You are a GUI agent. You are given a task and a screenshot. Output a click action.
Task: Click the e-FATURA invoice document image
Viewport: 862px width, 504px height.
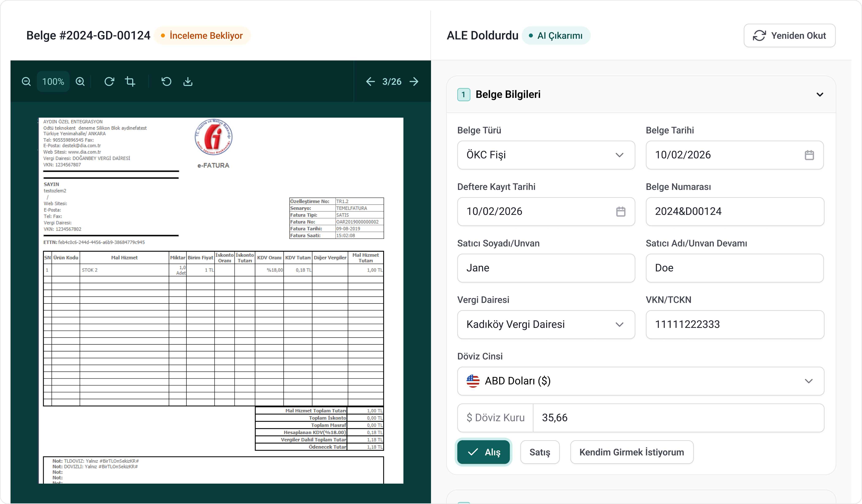coord(221,301)
